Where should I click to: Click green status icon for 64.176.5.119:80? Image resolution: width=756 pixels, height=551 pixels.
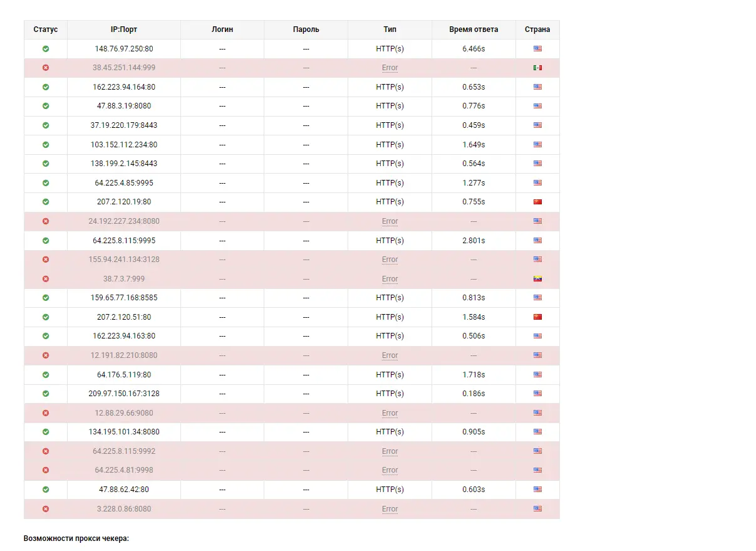coord(46,375)
